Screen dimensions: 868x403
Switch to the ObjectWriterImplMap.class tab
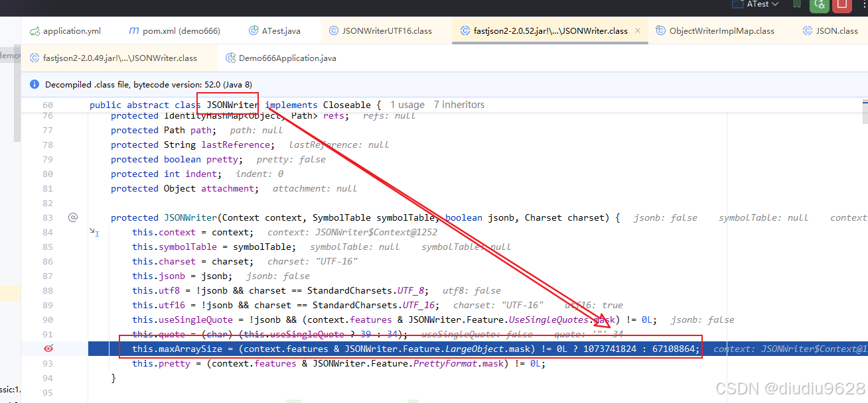(x=715, y=30)
